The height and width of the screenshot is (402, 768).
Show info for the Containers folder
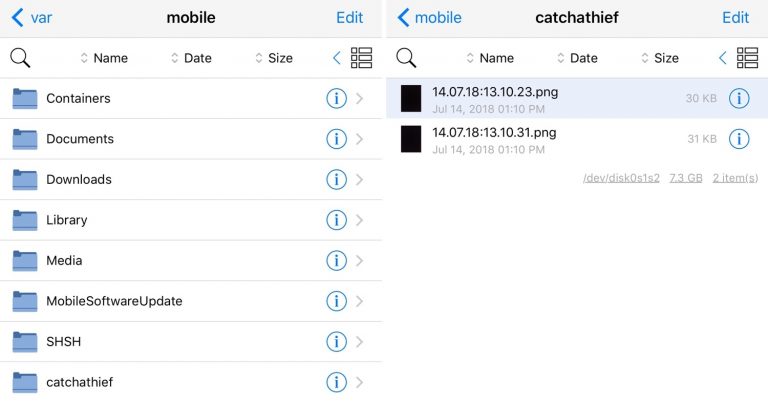(x=336, y=98)
